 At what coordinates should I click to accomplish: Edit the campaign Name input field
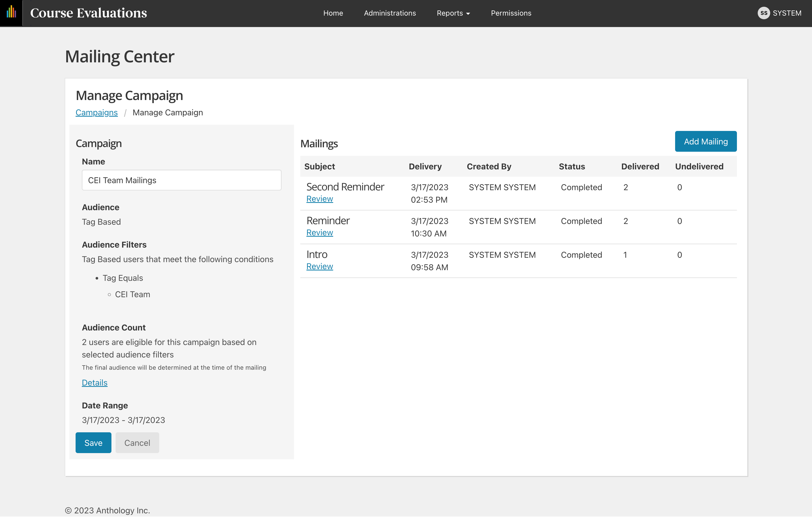pyautogui.click(x=181, y=180)
